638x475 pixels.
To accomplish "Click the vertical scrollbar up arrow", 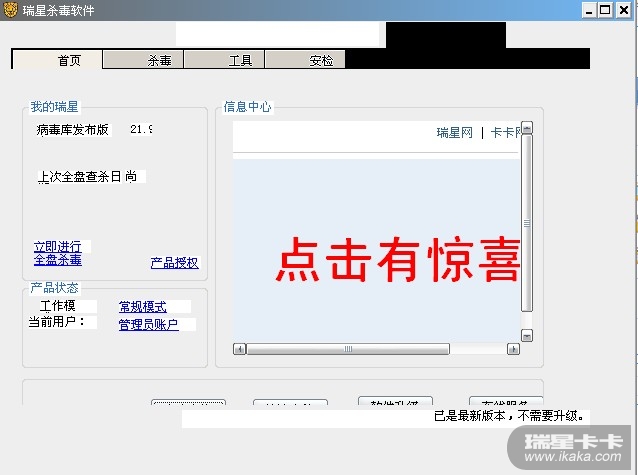I will [527, 128].
